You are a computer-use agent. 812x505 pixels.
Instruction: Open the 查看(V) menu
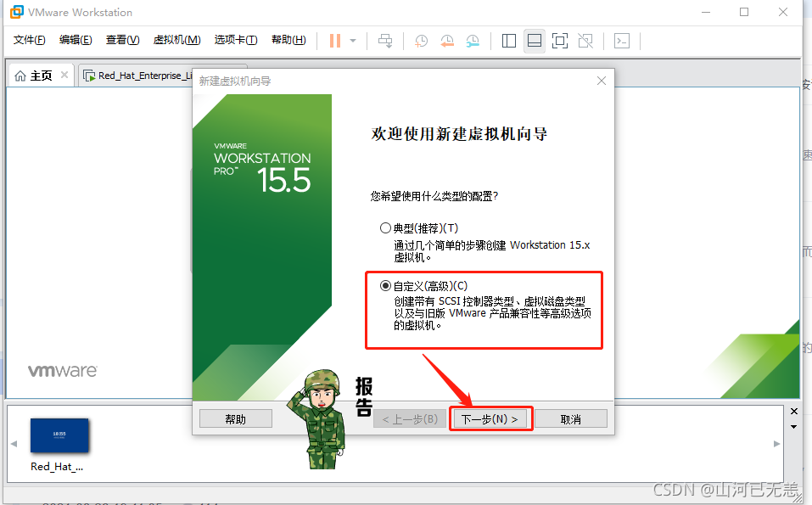click(123, 40)
